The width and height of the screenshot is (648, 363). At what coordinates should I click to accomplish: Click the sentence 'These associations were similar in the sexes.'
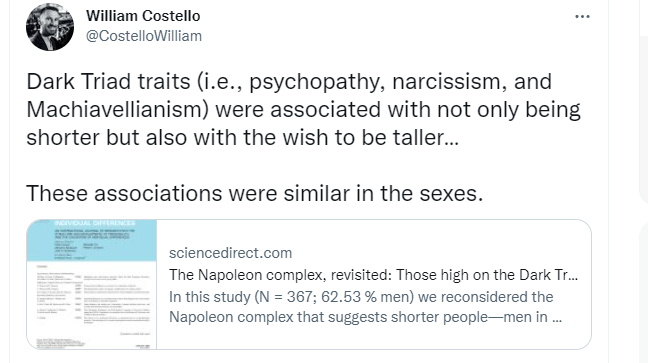coord(255,193)
